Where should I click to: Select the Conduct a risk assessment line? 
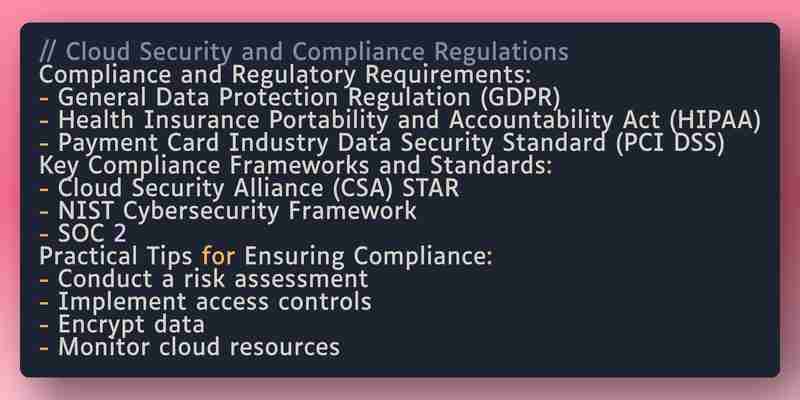pos(204,279)
